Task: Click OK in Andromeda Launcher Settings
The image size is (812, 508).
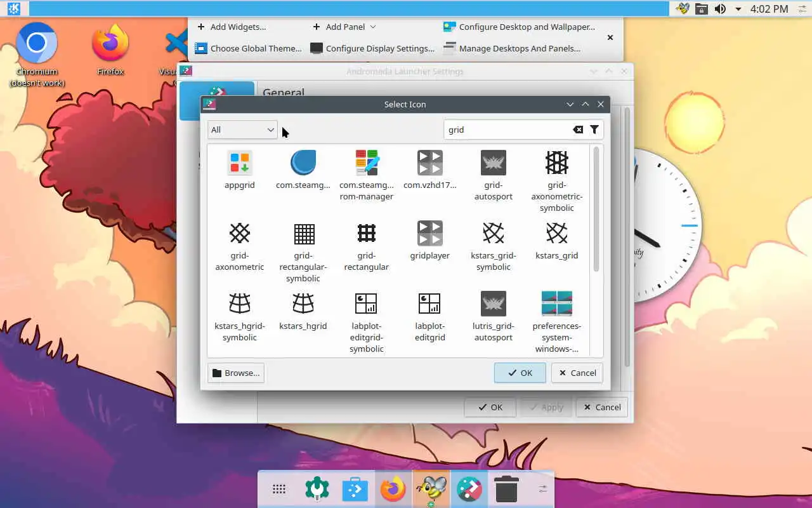Action: [x=490, y=407]
